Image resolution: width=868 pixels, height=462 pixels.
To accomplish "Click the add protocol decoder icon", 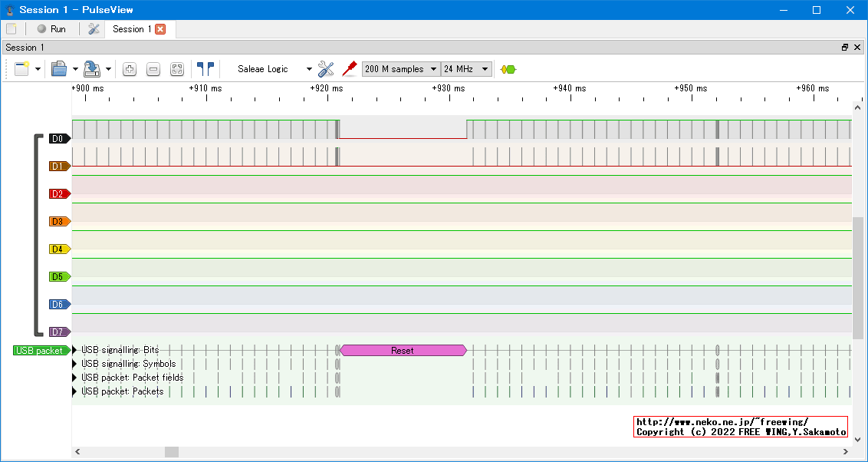I will tap(508, 69).
